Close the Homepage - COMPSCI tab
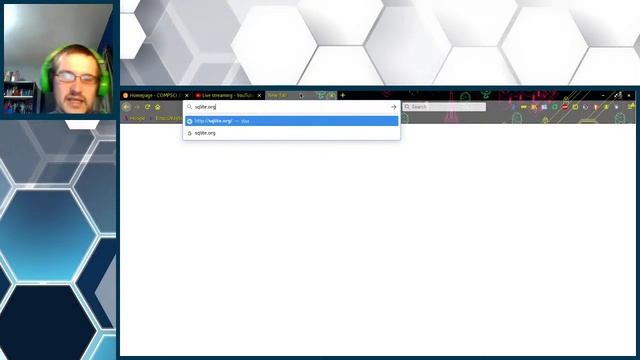This screenshot has width=640, height=360. pyautogui.click(x=187, y=96)
